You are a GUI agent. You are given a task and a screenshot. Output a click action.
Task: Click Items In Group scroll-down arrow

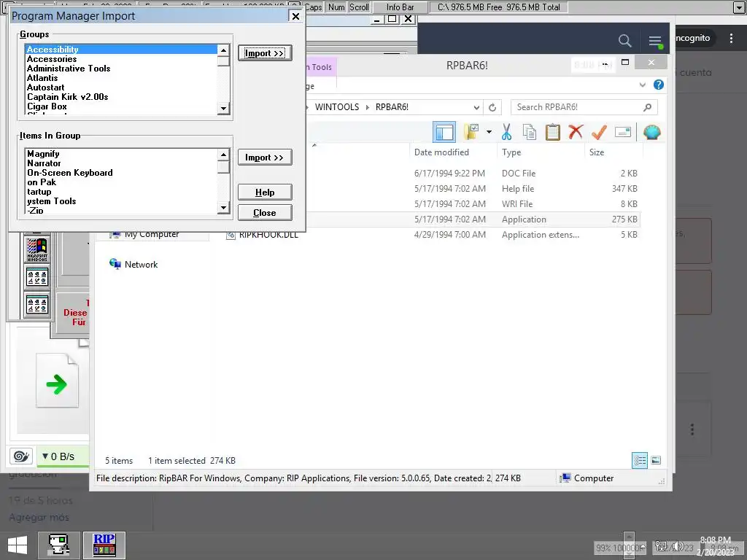[x=223, y=208]
